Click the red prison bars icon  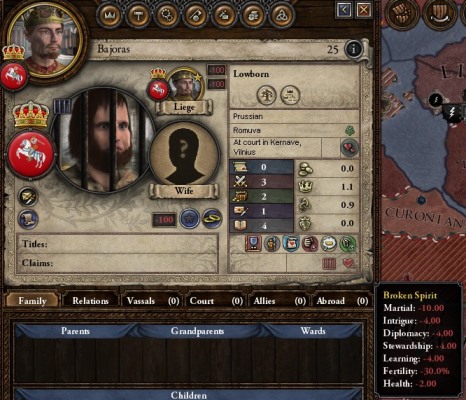[329, 264]
